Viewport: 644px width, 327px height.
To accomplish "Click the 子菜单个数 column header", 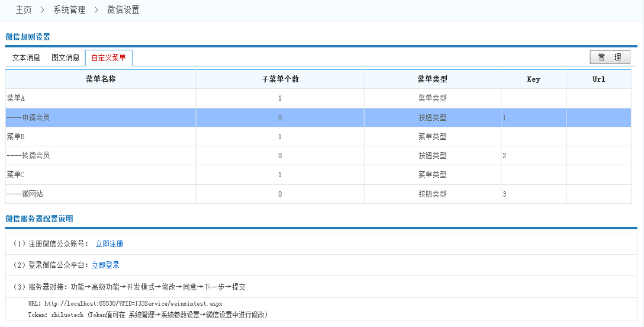I will coord(280,79).
